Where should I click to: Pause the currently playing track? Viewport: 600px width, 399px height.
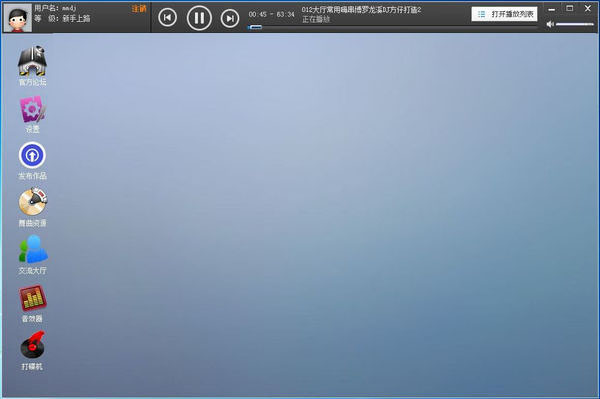coord(199,18)
